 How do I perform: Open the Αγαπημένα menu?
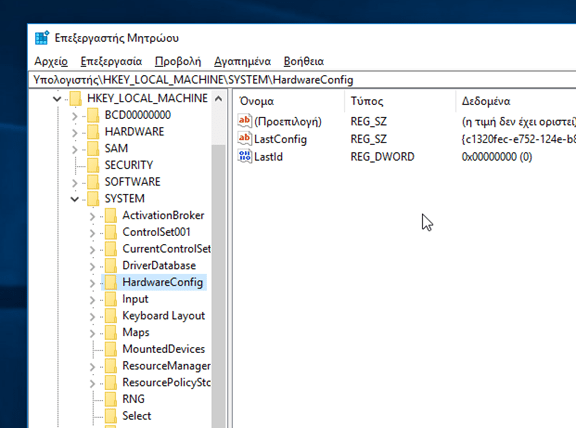tap(242, 61)
